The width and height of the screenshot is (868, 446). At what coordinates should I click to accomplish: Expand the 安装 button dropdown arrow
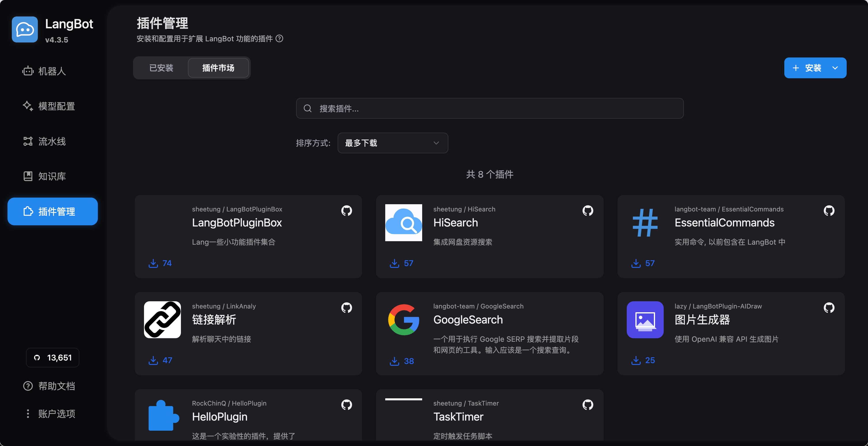(835, 68)
